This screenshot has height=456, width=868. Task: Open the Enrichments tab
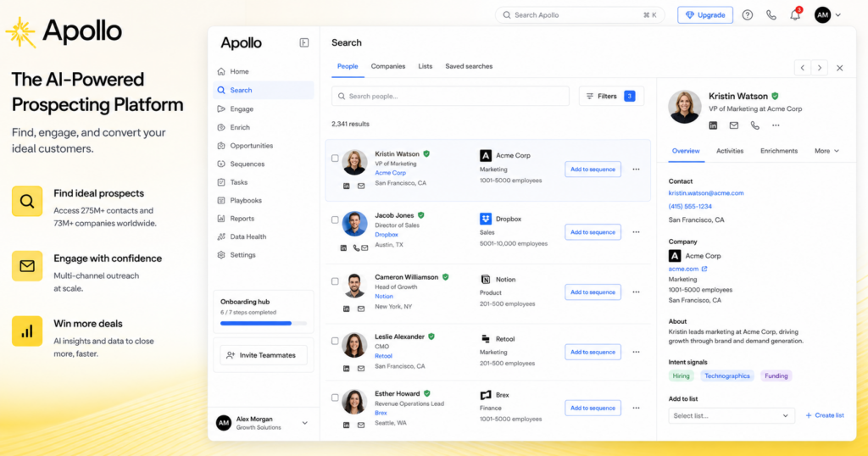779,151
